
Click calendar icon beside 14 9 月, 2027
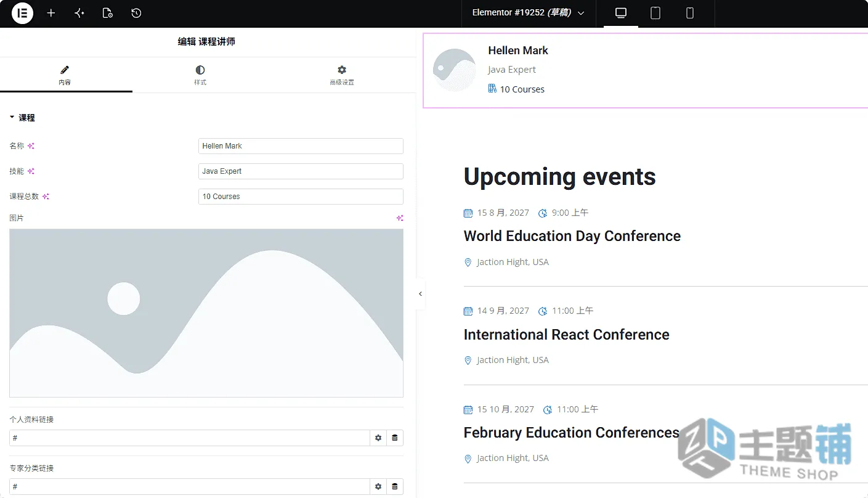click(468, 311)
